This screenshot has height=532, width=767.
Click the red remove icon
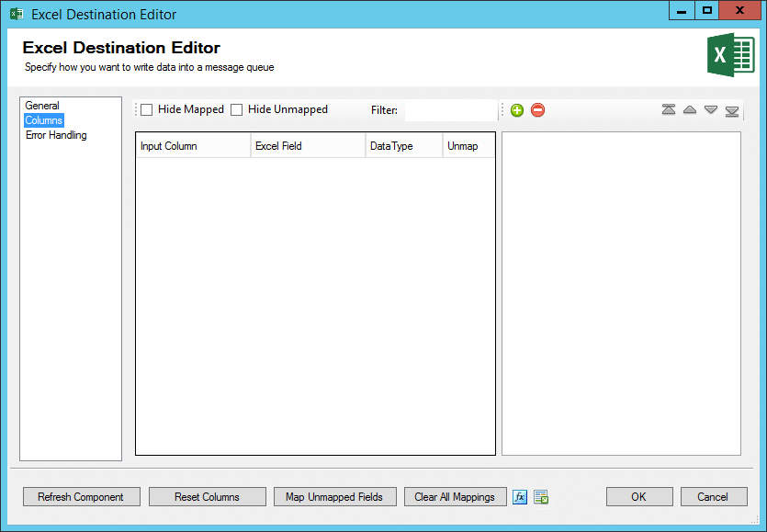point(537,110)
